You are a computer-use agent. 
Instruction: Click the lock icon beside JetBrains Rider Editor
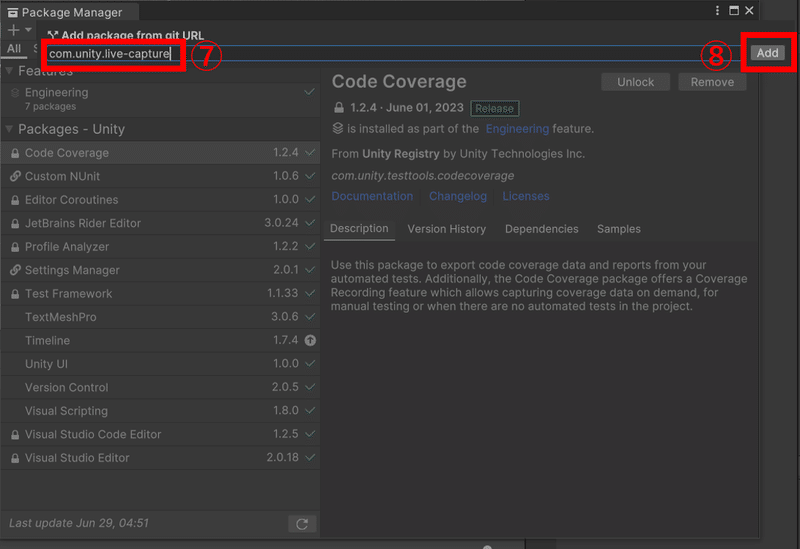click(x=15, y=223)
